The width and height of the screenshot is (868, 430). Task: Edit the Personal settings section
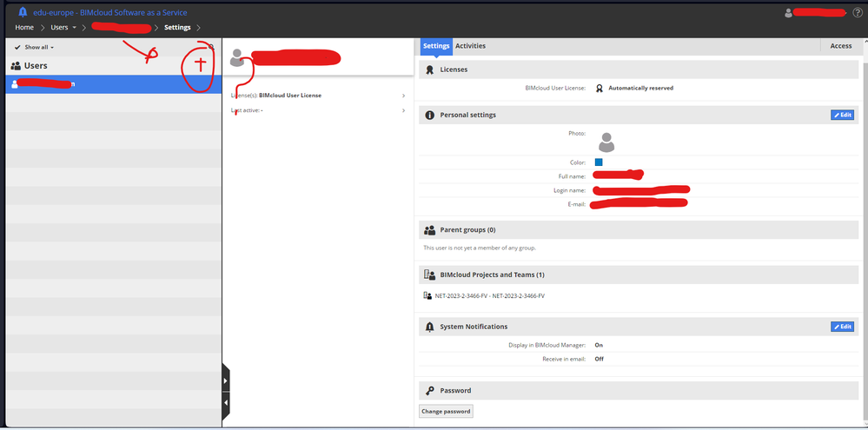click(x=842, y=116)
